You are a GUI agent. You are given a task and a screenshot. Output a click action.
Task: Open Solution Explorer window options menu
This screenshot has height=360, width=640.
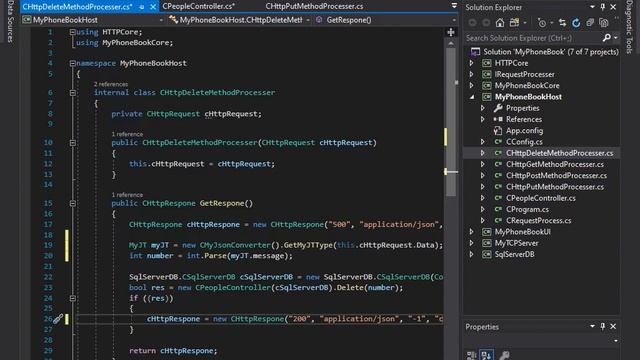592,7
